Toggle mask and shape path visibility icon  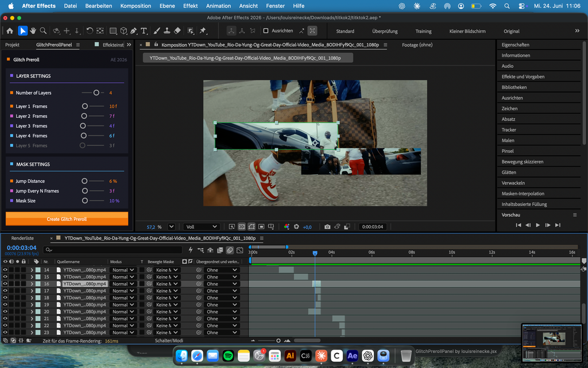click(252, 227)
